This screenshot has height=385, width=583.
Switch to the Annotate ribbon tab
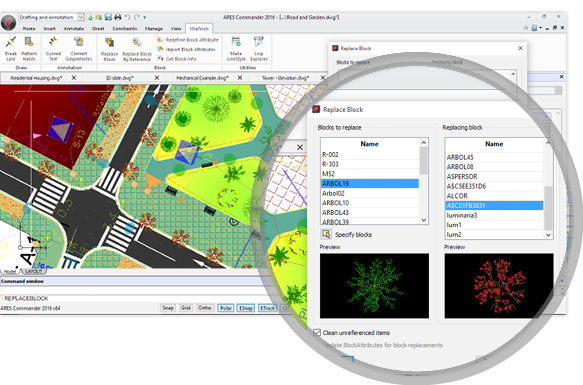[x=74, y=29]
